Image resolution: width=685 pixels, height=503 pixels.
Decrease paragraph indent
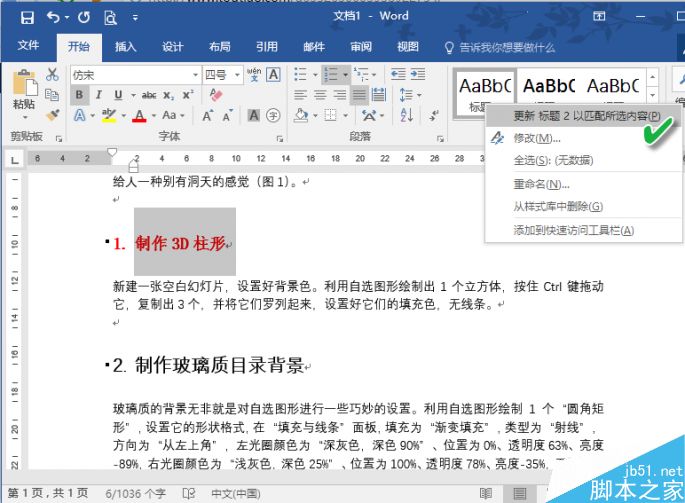click(x=398, y=74)
